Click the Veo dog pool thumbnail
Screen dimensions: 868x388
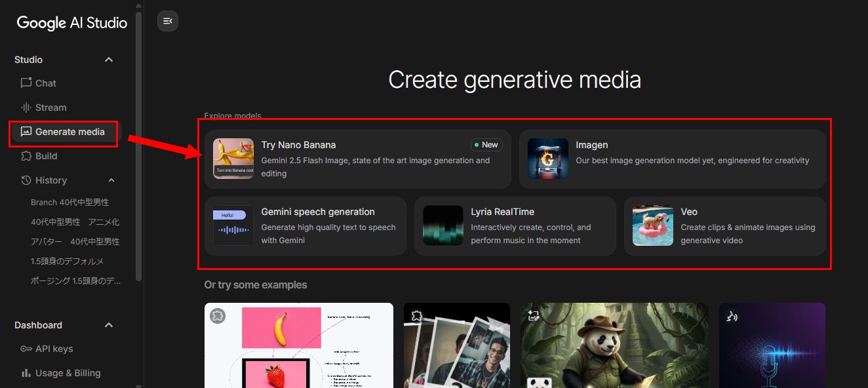point(653,225)
